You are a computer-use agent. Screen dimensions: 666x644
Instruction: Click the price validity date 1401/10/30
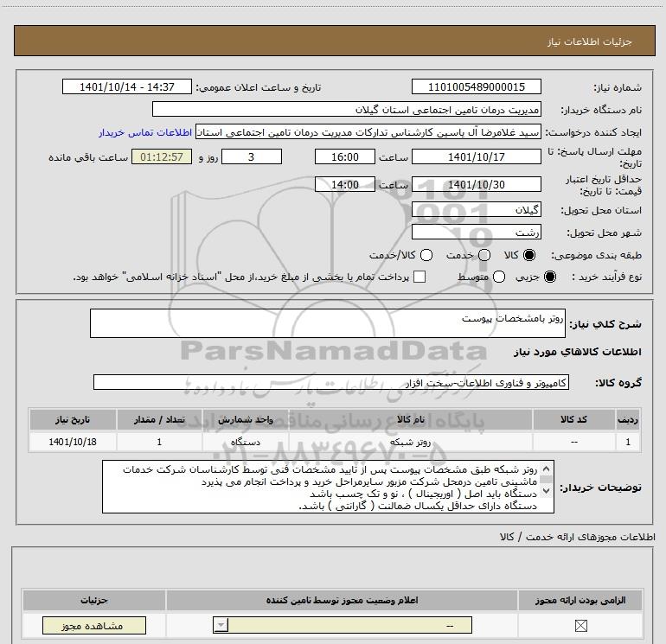476,184
